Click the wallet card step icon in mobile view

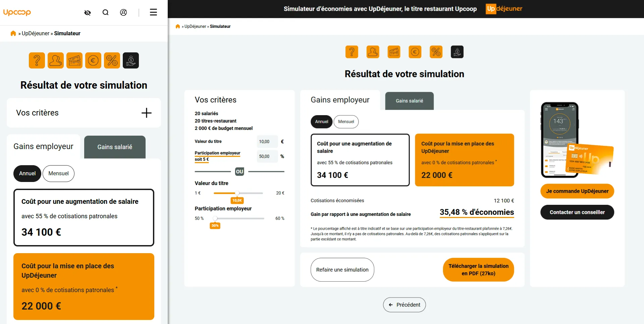pos(74,61)
